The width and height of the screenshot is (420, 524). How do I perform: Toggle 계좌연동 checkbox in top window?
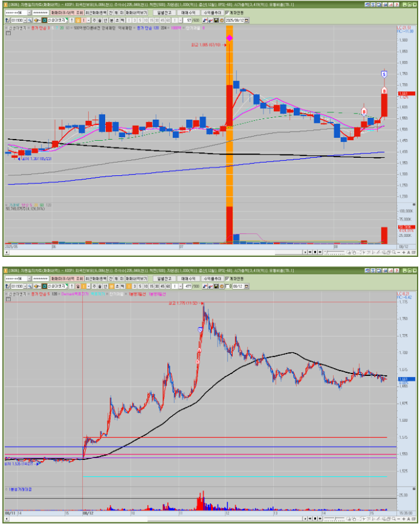click(x=227, y=13)
